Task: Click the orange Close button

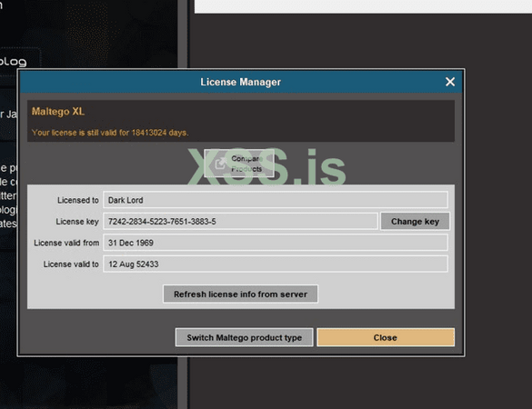Action: click(x=386, y=337)
